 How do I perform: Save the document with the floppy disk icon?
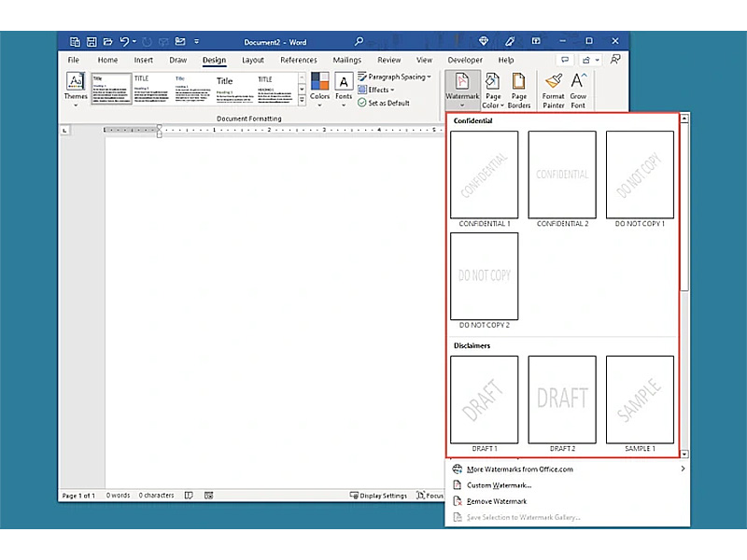tap(92, 42)
